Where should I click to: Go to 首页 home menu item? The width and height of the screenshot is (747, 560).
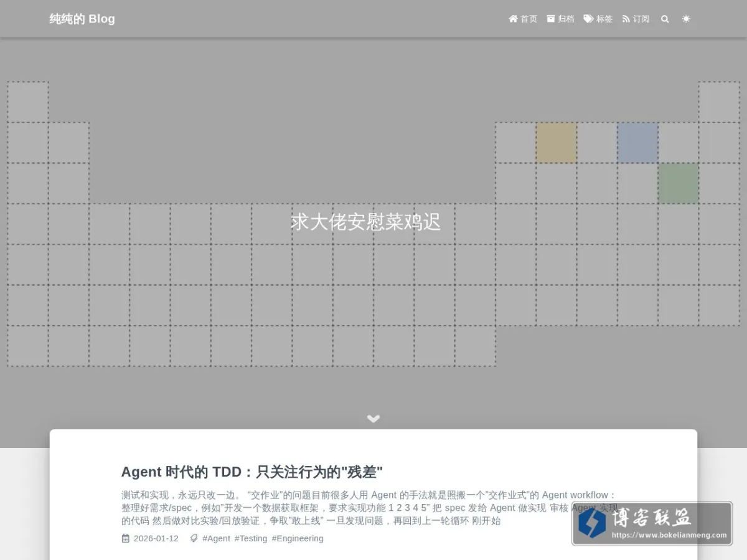coord(523,19)
